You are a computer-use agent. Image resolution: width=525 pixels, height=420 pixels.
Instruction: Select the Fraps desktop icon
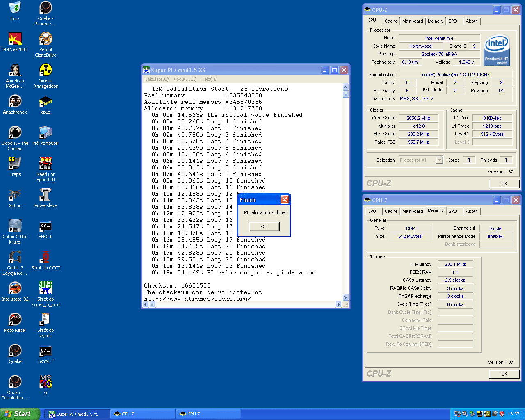click(x=15, y=167)
